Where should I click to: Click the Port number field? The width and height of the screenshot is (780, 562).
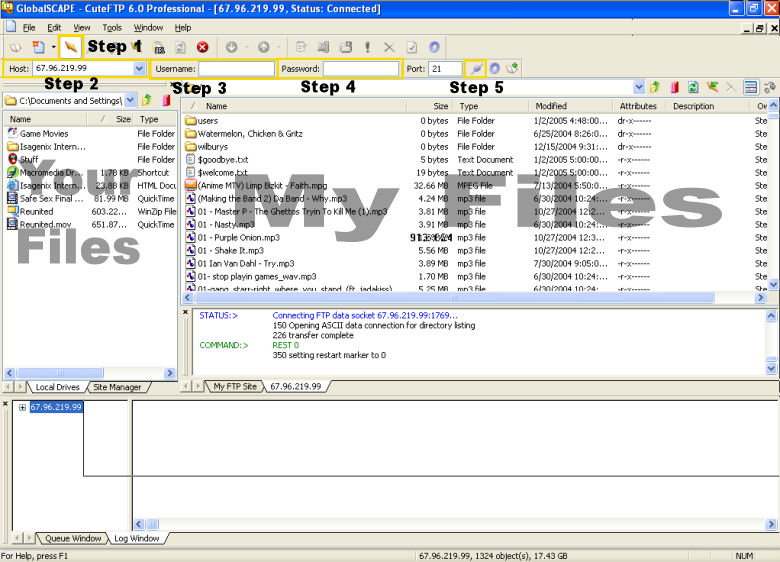pyautogui.click(x=445, y=69)
